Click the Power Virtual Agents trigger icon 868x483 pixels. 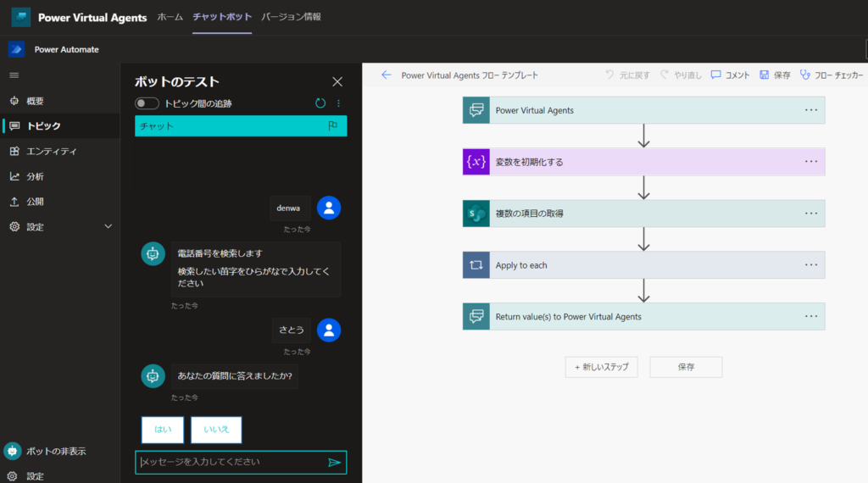[476, 110]
